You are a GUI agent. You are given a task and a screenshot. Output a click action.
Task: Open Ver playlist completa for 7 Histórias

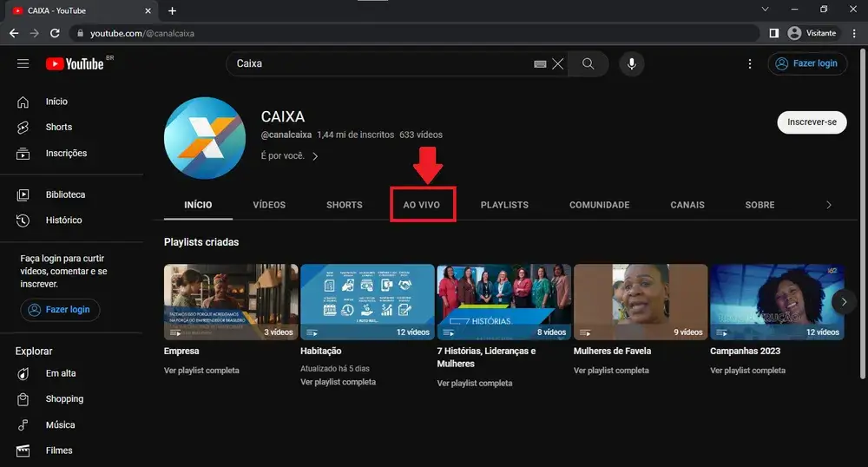(475, 384)
